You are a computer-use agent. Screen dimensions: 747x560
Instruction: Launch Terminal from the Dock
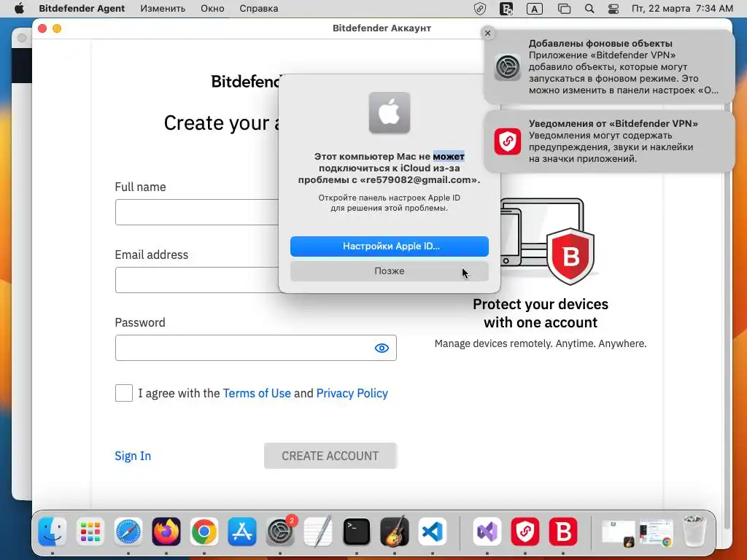coord(356,532)
